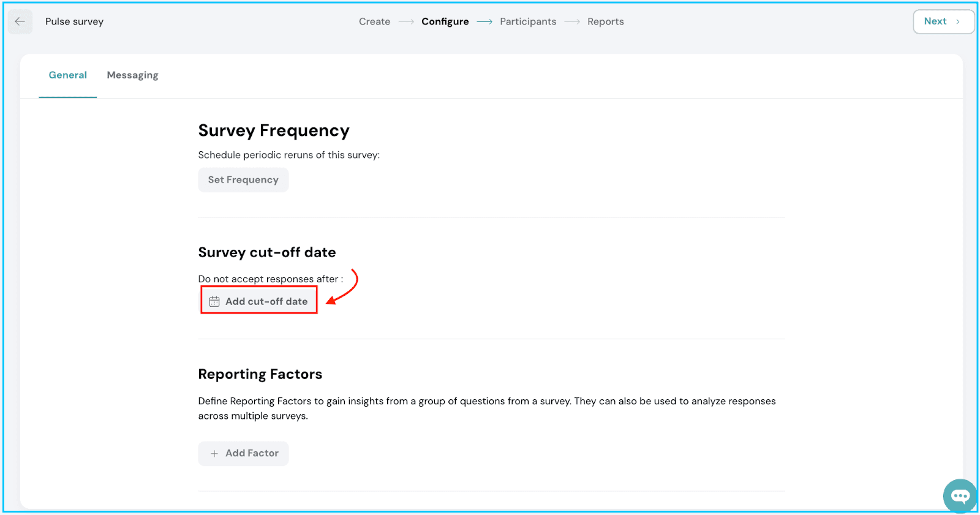This screenshot has width=980, height=515.
Task: Open the Messaging tab
Action: click(132, 75)
